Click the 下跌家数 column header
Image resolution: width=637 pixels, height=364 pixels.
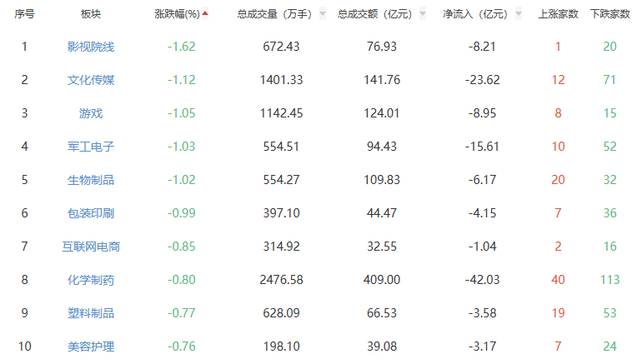point(609,14)
